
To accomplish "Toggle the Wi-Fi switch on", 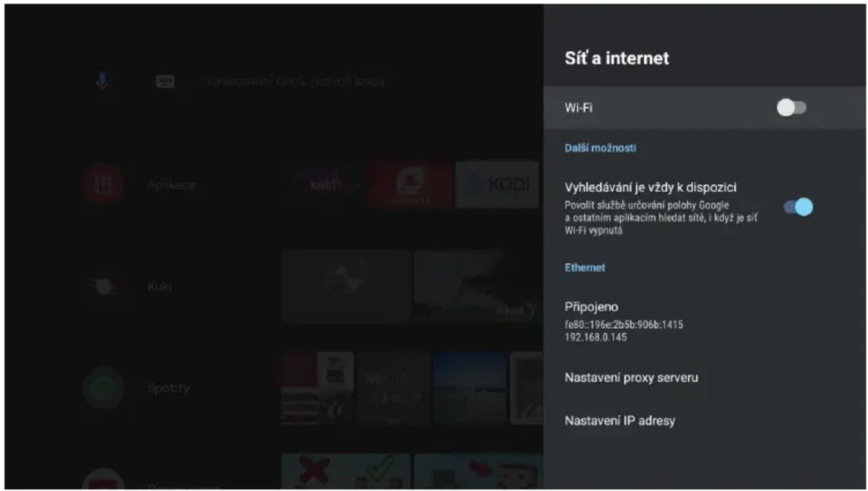I will (792, 108).
